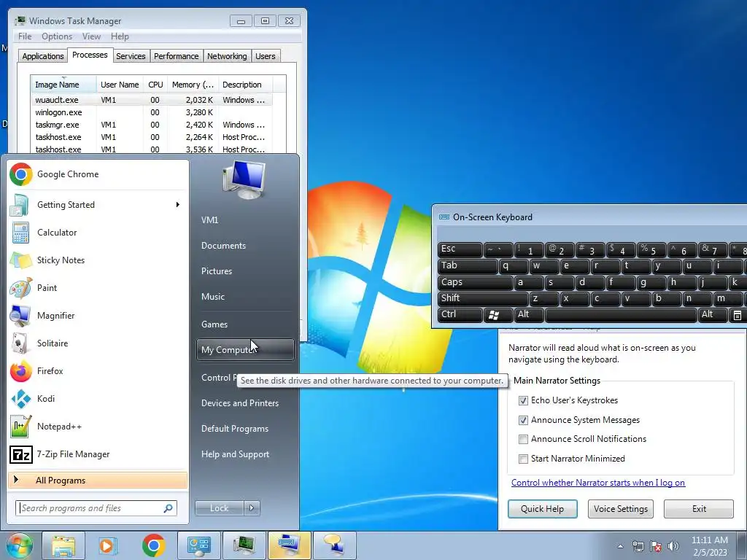747x560 pixels.
Task: Launch Paint from Start menu
Action: [x=98, y=287]
